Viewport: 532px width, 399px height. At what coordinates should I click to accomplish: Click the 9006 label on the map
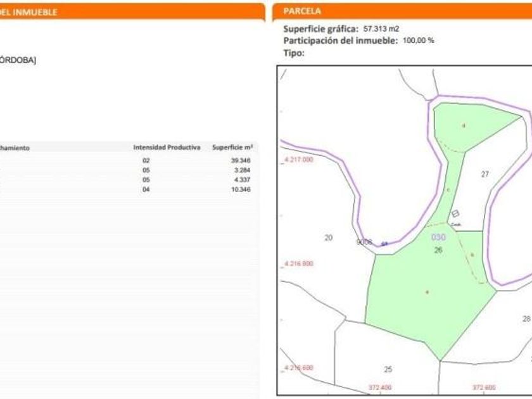click(x=364, y=242)
